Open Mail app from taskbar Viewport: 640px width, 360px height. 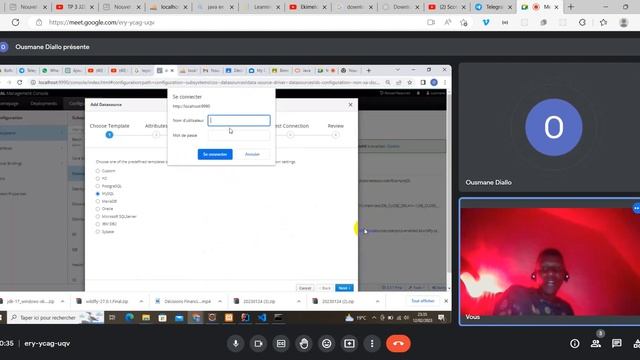[x=179, y=318]
